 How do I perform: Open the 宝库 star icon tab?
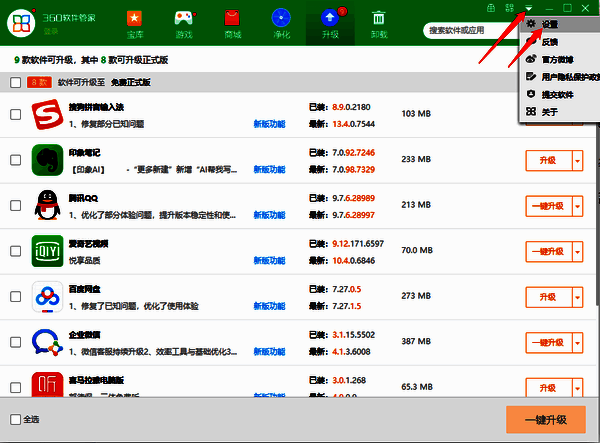click(134, 24)
